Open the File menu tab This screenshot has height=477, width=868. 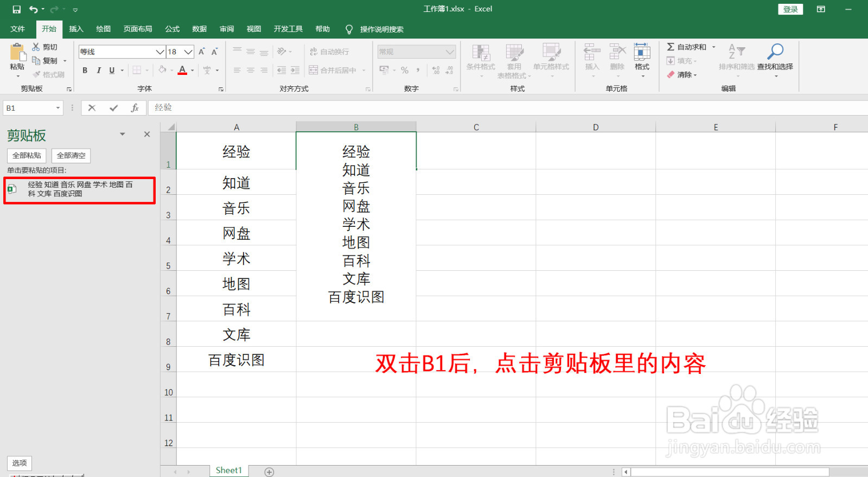17,29
